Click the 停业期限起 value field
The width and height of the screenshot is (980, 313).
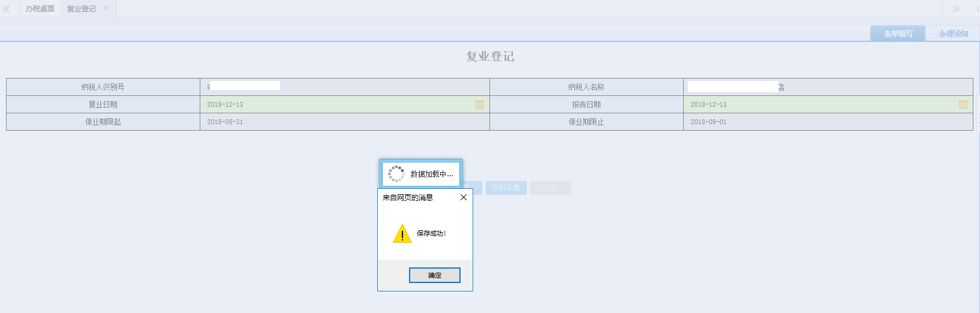[344, 122]
